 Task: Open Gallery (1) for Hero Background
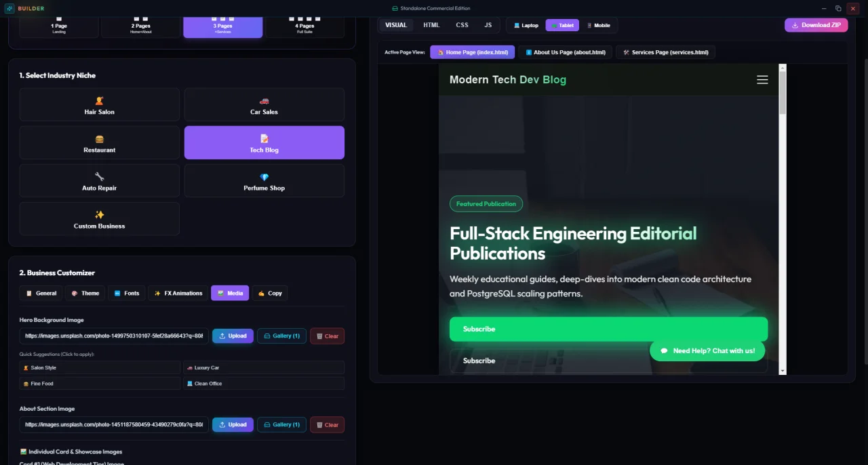[281, 336]
